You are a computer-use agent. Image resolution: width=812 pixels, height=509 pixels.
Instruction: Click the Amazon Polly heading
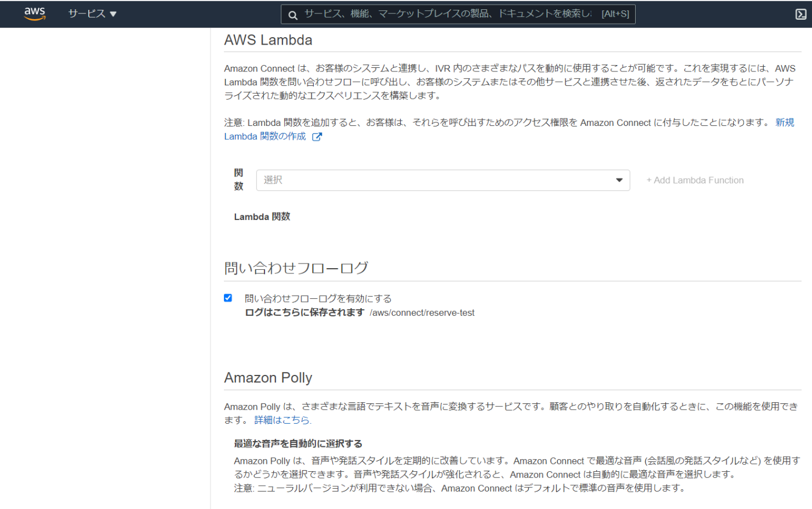point(268,378)
